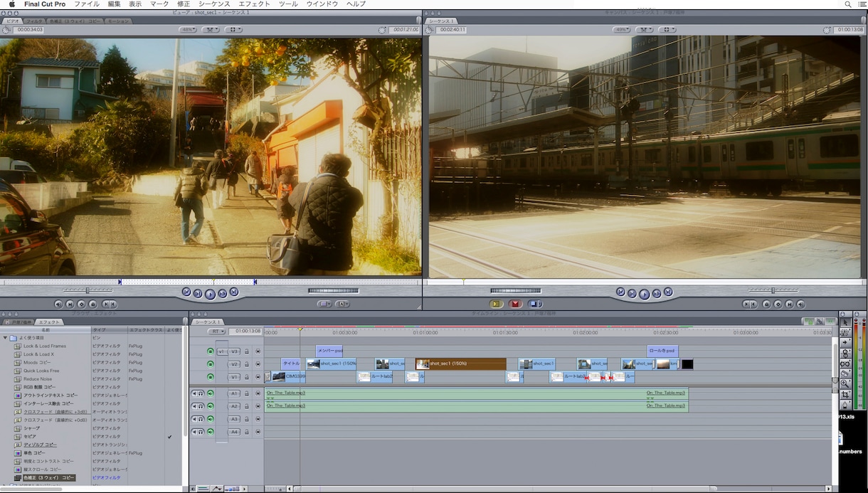Open the RT pop-up menu in timeline
The image size is (868, 493).
point(217,331)
